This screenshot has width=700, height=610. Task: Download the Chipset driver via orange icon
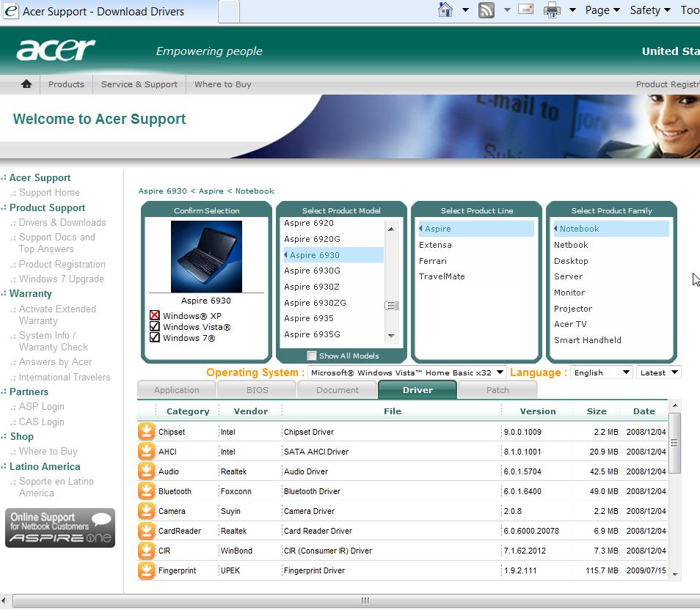(146, 432)
